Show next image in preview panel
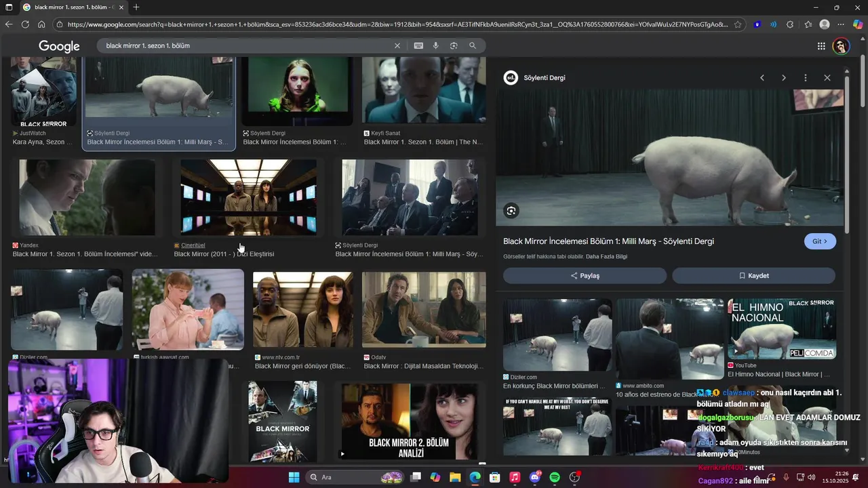Screen dimensions: 868x488 tap(784, 78)
